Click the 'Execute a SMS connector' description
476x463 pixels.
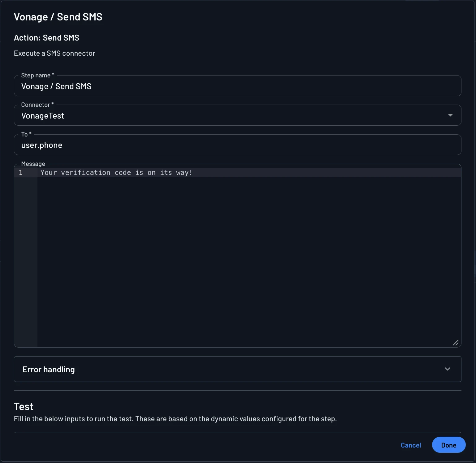(54, 53)
